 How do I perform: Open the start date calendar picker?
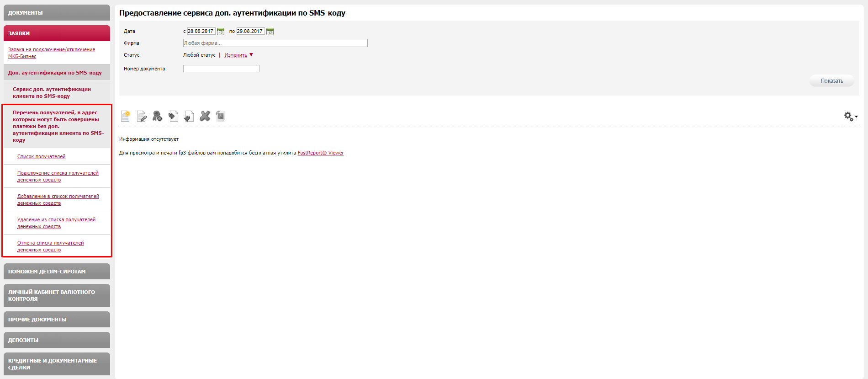(x=221, y=32)
